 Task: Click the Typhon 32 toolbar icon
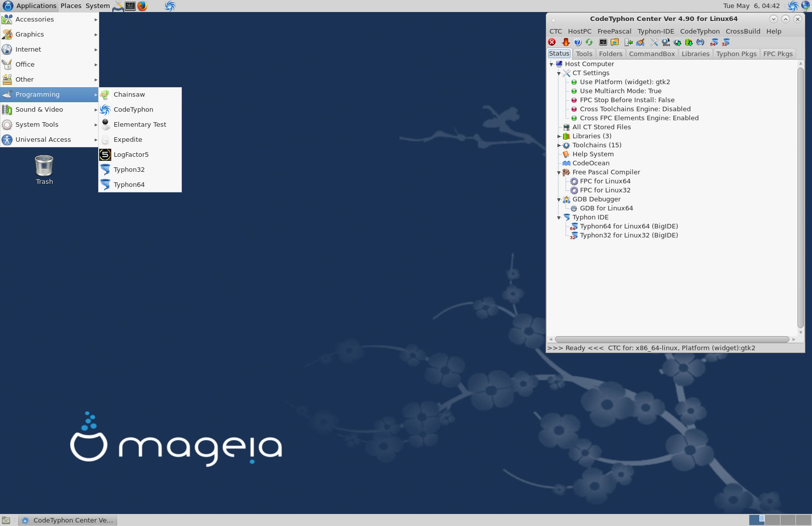(726, 42)
